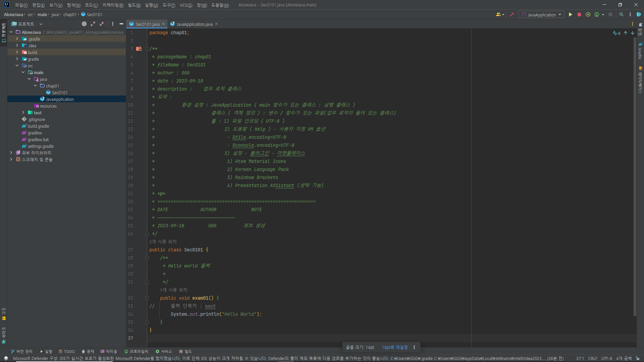644x362 pixels.
Task: Open the JavaApplication run configuration dropdown
Action: [541, 14]
